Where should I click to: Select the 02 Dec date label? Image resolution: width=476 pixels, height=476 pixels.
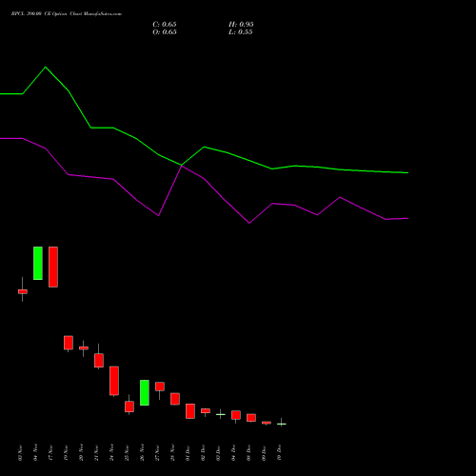pyautogui.click(x=203, y=452)
